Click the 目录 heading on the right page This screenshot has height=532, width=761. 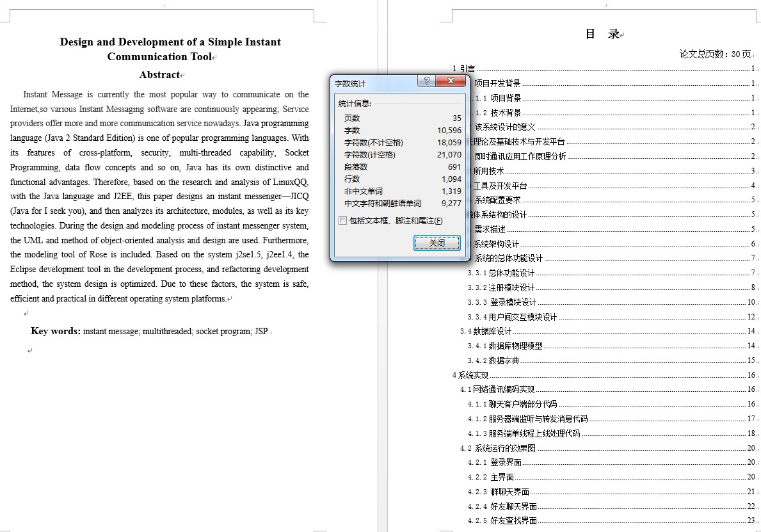coord(602,34)
